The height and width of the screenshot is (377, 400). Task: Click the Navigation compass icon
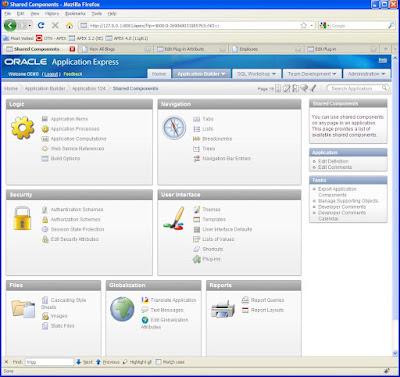pyautogui.click(x=174, y=128)
